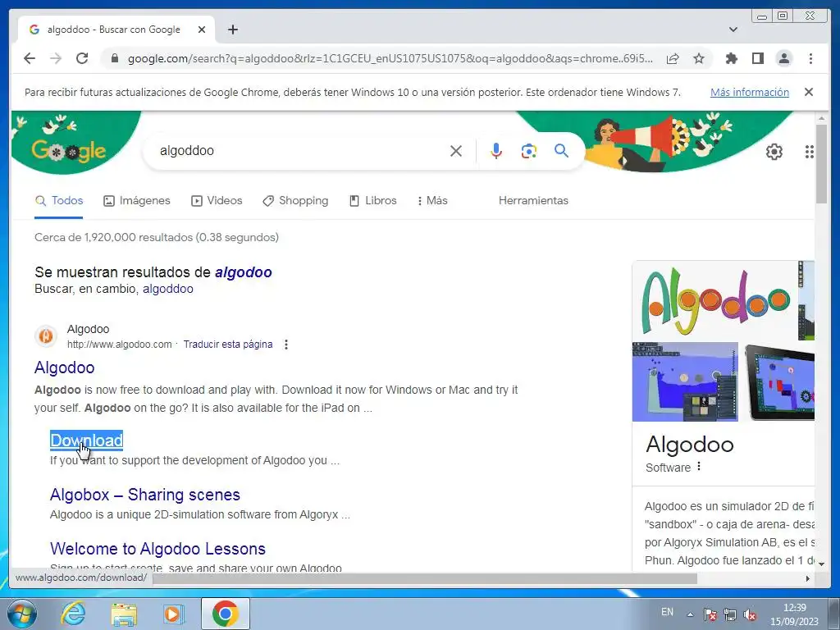This screenshot has width=840, height=630.
Task: Submit search with magnifier icon
Action: (561, 151)
